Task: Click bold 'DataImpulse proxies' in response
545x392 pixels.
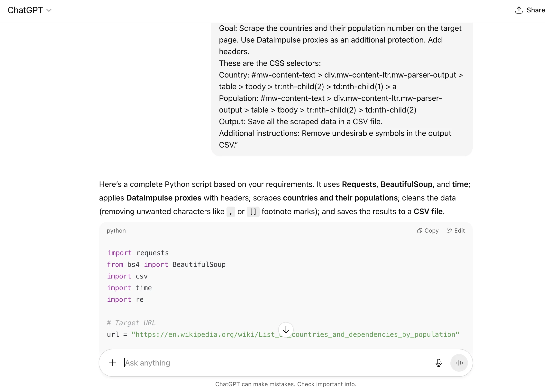Action: pos(164,198)
